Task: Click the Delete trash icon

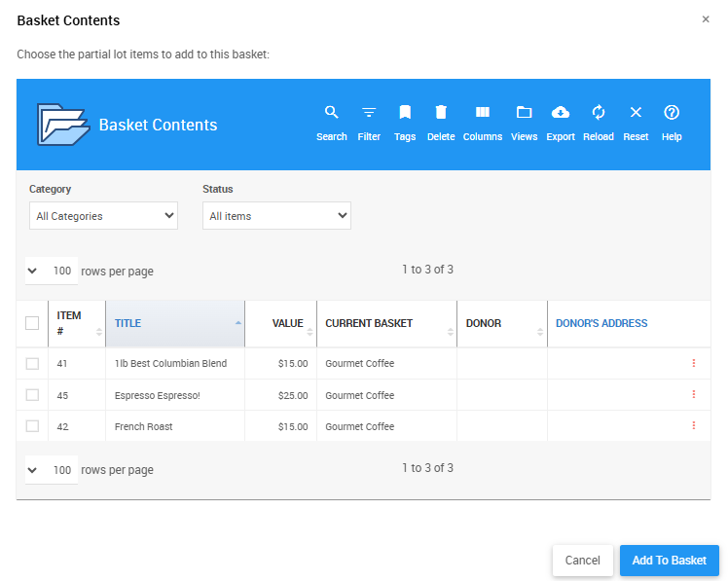Action: pyautogui.click(x=441, y=123)
